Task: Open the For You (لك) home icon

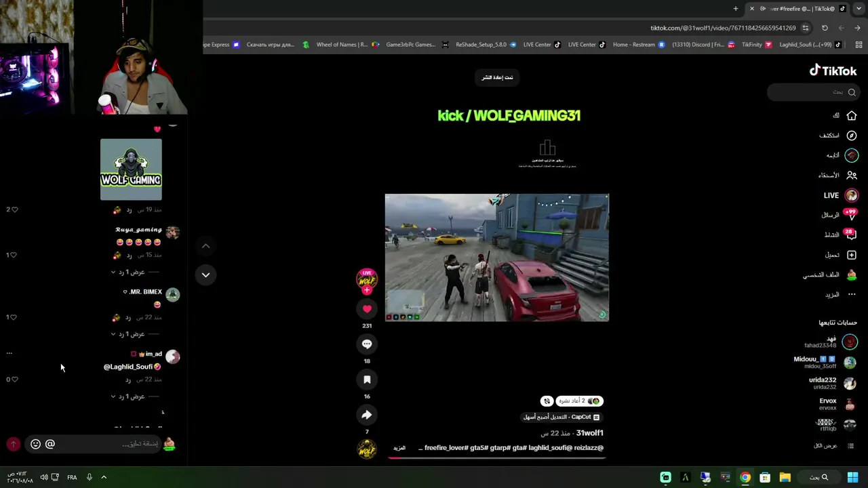Action: [x=852, y=116]
